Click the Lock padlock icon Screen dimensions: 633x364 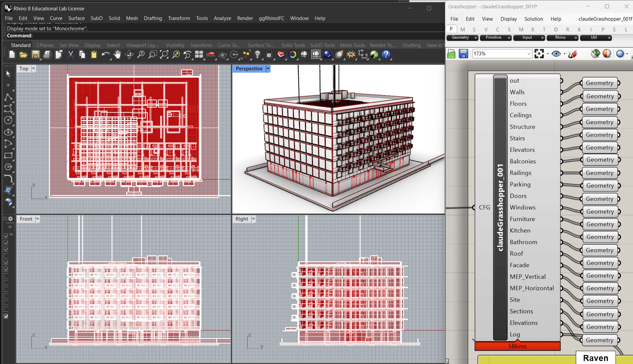coord(269,54)
